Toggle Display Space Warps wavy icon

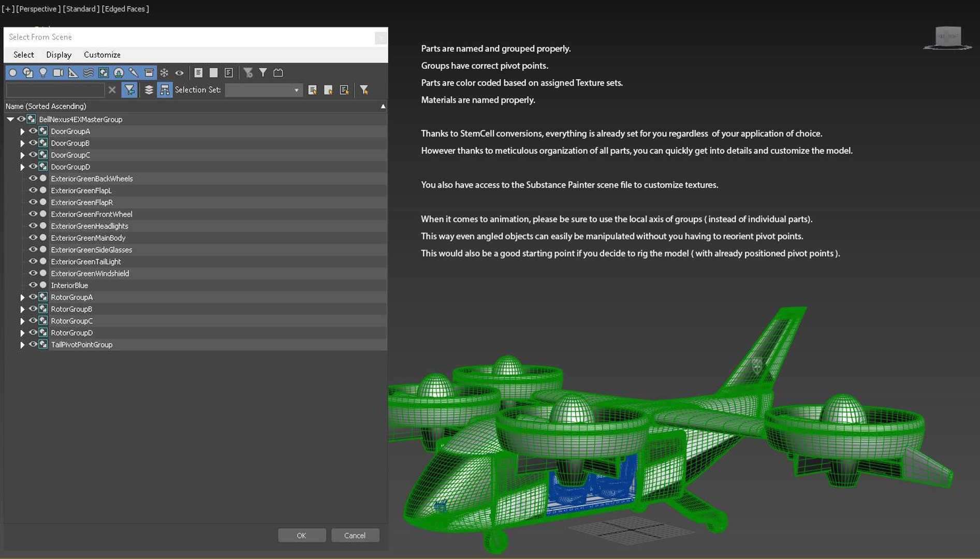(x=89, y=73)
